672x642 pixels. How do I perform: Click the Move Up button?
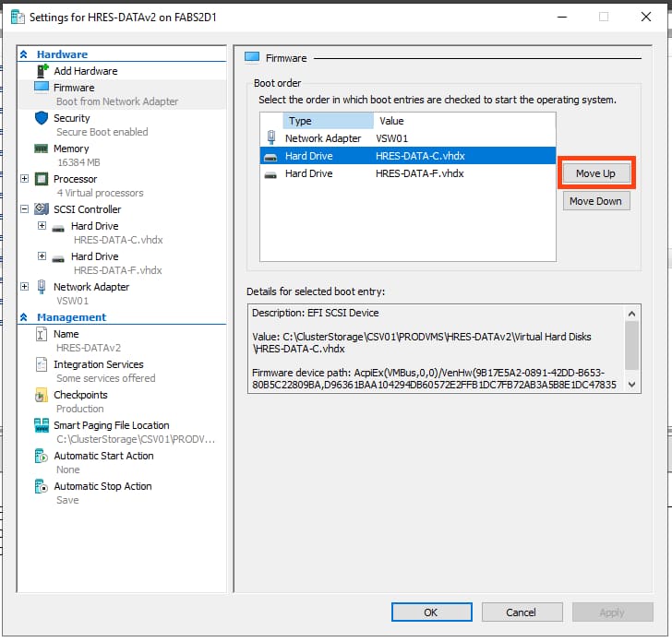click(x=596, y=173)
